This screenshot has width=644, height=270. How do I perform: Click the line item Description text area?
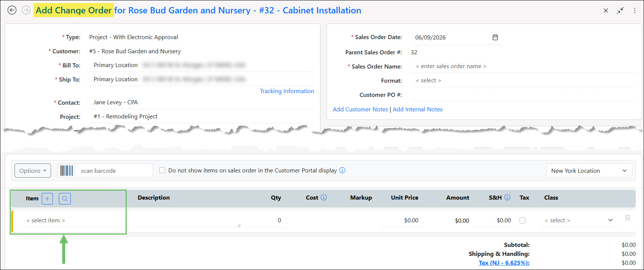point(187,220)
